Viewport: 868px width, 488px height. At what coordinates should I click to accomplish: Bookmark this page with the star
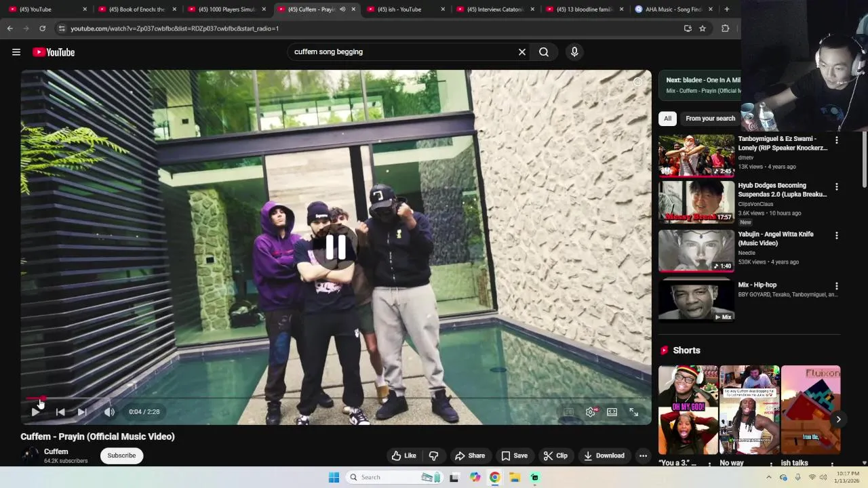tap(703, 28)
